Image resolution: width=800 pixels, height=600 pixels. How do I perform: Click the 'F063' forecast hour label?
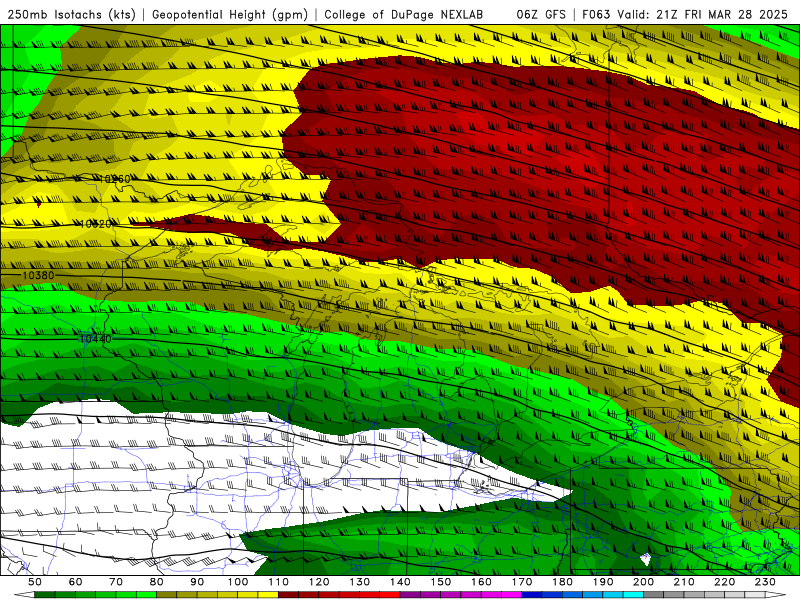click(x=597, y=15)
